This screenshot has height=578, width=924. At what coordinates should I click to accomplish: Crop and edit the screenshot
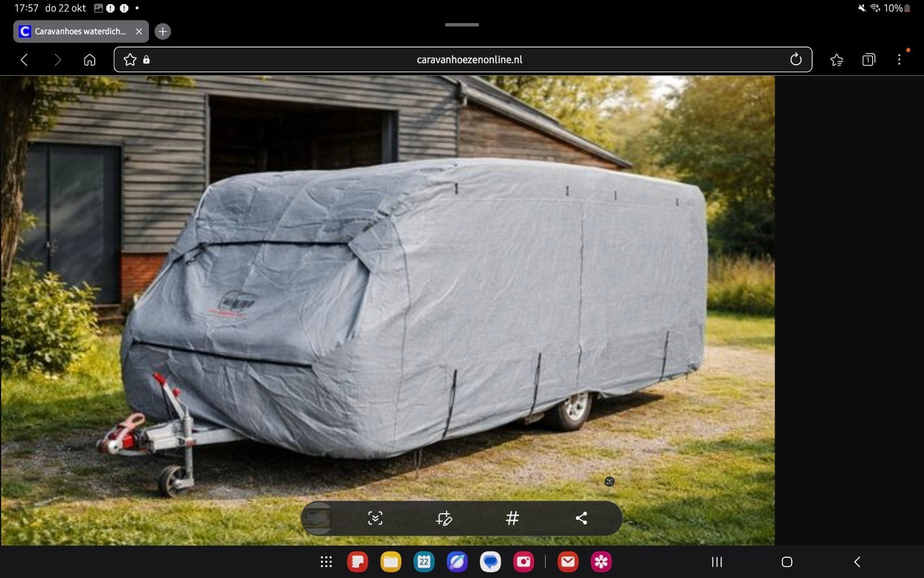point(444,518)
